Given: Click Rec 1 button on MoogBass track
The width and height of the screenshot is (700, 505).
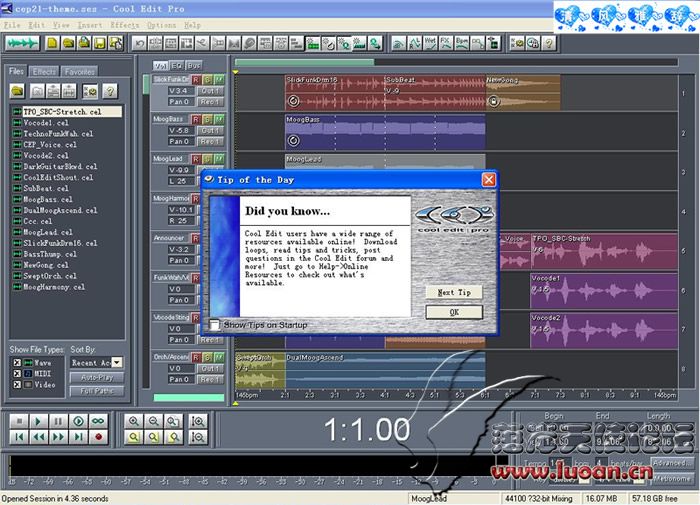Looking at the screenshot, I should [x=210, y=141].
